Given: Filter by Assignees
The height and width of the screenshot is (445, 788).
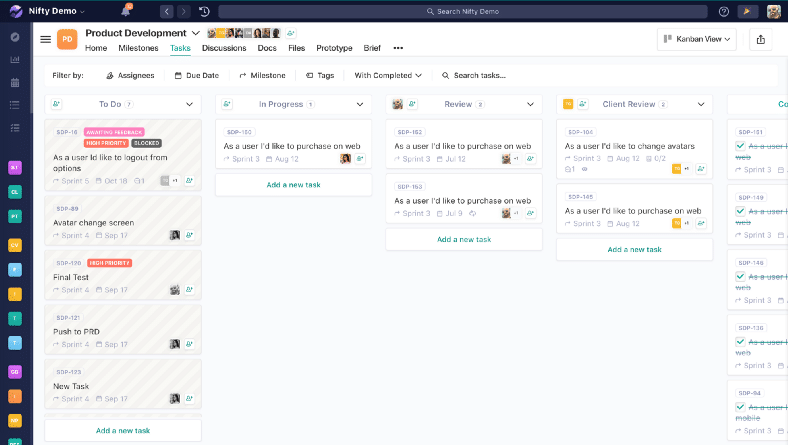Looking at the screenshot, I should click(130, 75).
